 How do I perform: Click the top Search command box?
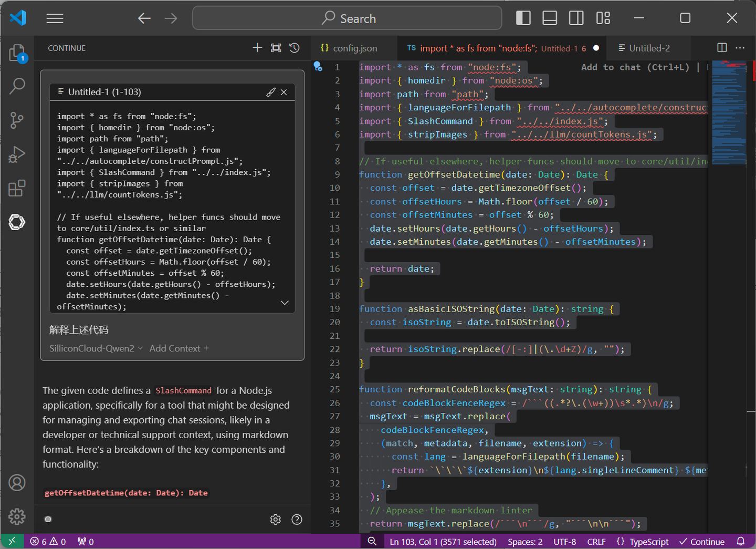(x=347, y=18)
